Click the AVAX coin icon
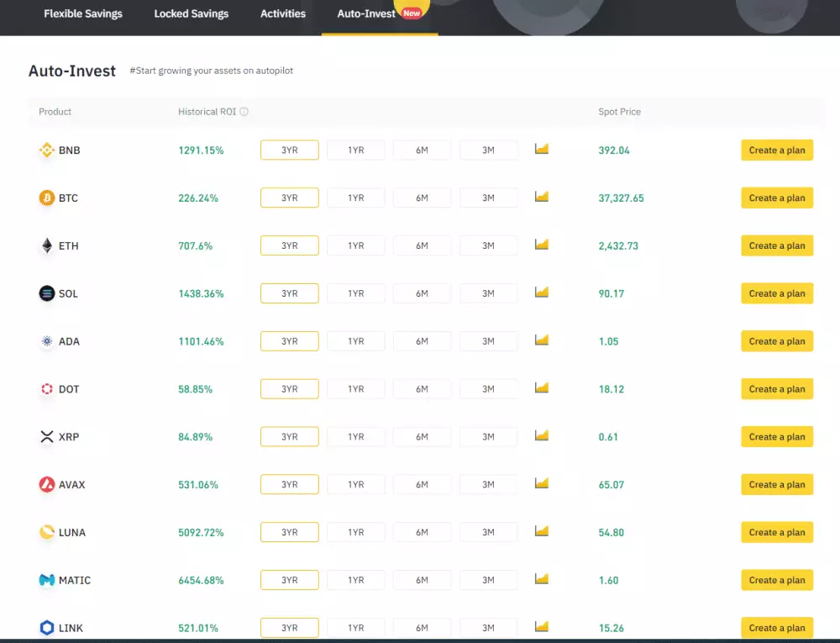Image resolution: width=840 pixels, height=643 pixels. click(x=46, y=484)
